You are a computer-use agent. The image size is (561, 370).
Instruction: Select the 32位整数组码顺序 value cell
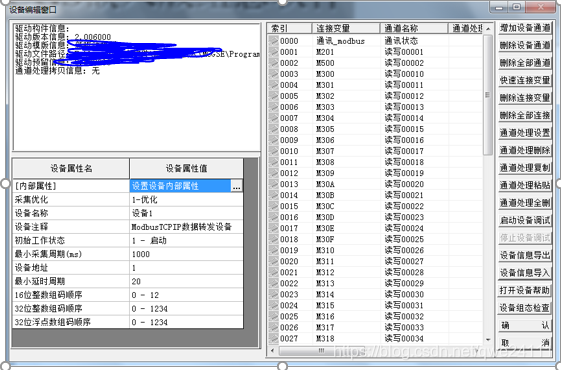[x=186, y=308]
